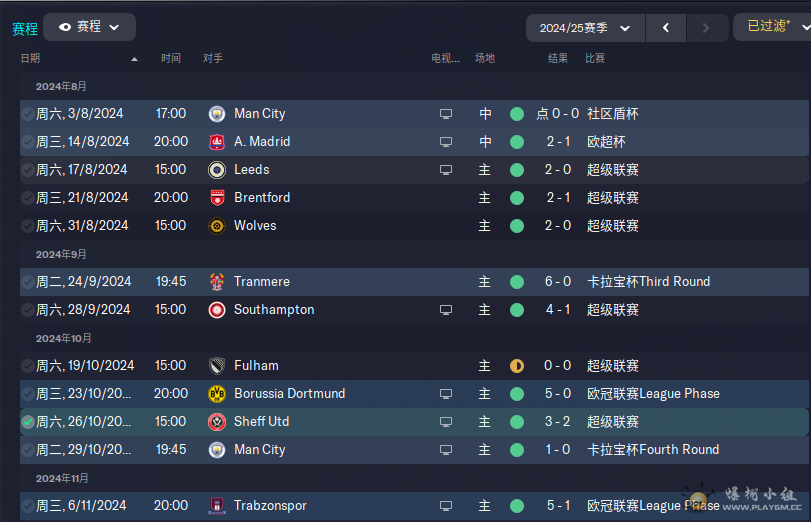The height and width of the screenshot is (522, 811).
Task: Click the Borussia Dortmund BVB badge
Action: click(x=217, y=394)
